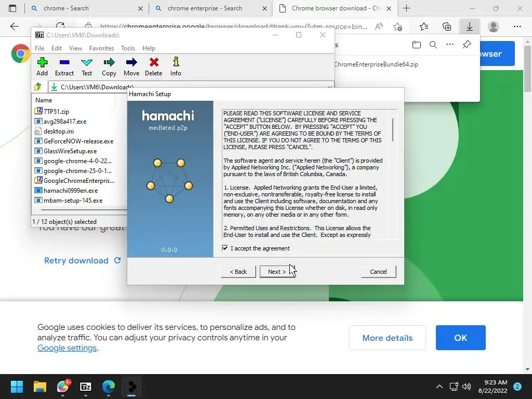Open the 7-Zip Edit menu

click(56, 48)
